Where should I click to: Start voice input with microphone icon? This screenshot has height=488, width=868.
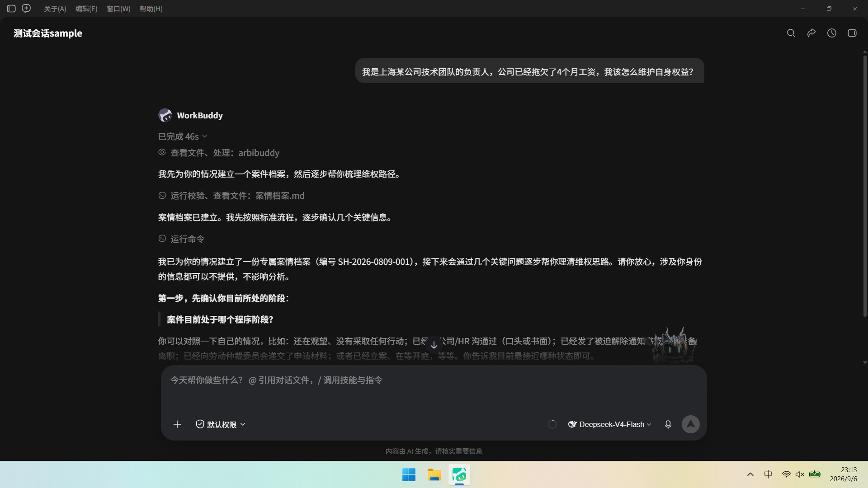click(668, 424)
